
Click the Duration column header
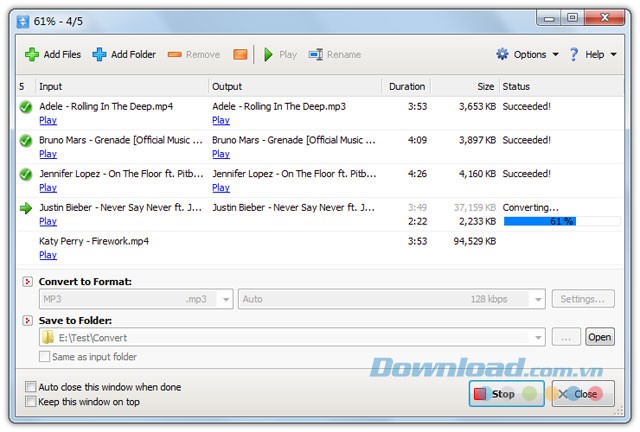coord(407,87)
